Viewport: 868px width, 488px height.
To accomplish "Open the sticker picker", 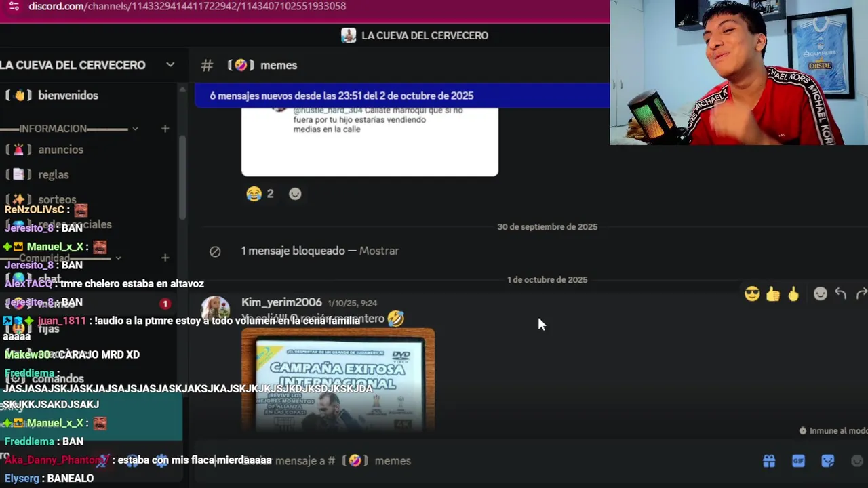I will (828, 461).
